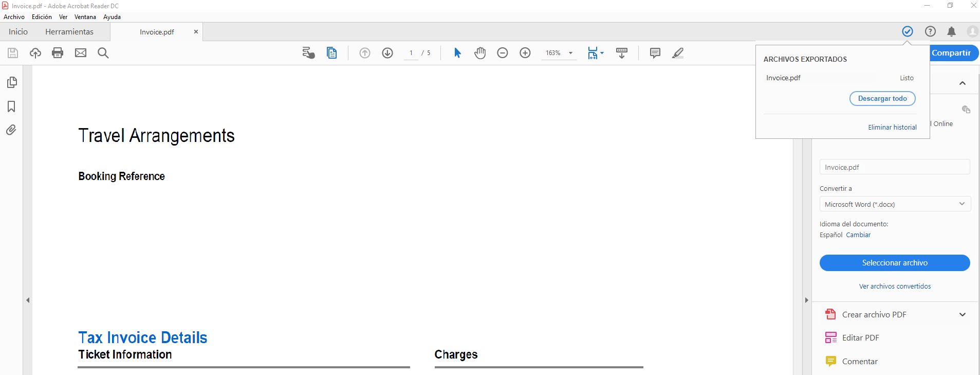Click the upload to cloud icon

[x=35, y=53]
